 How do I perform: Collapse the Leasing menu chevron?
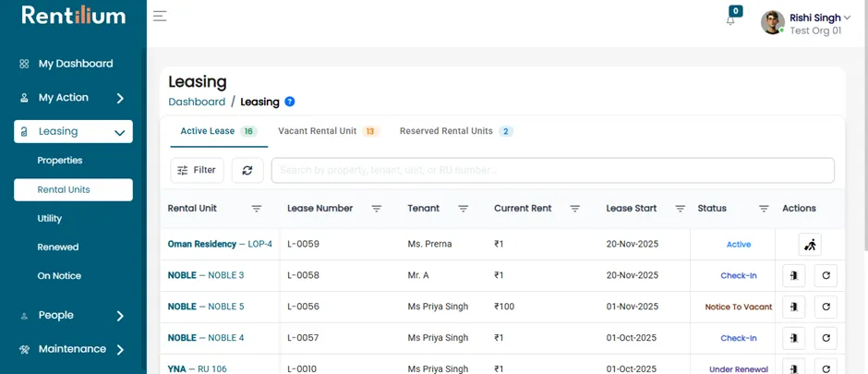click(119, 133)
